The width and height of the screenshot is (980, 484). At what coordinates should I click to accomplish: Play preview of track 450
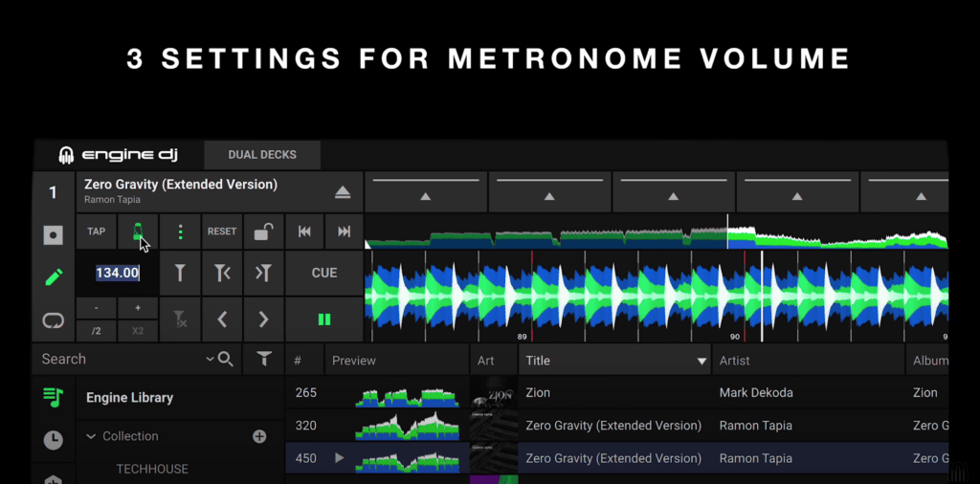click(340, 458)
